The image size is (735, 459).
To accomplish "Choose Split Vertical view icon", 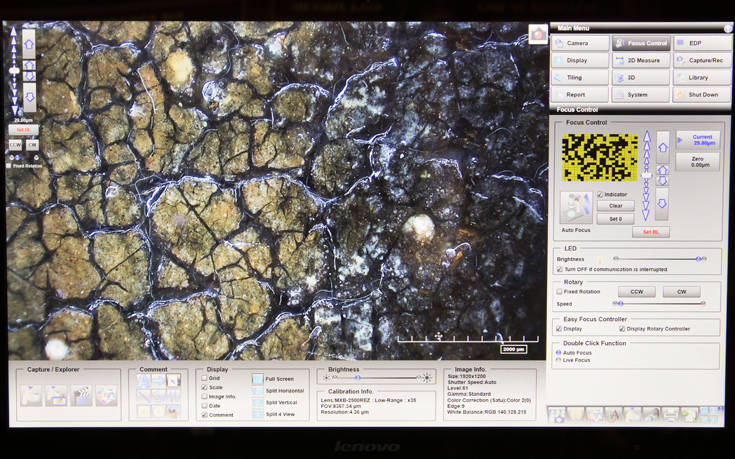I will pyautogui.click(x=258, y=402).
